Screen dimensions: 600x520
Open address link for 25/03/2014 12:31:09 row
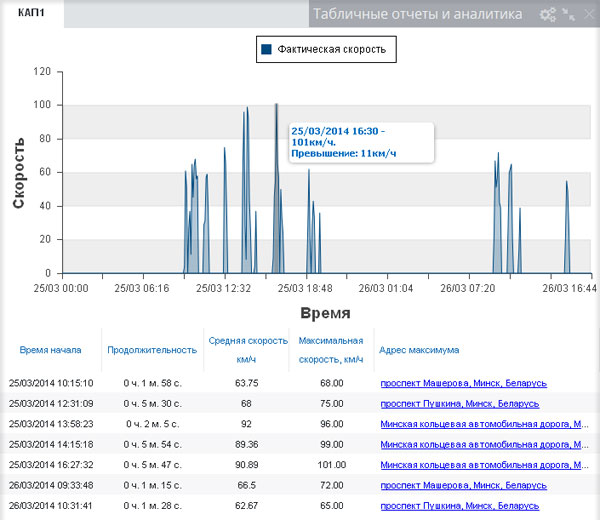click(x=459, y=404)
